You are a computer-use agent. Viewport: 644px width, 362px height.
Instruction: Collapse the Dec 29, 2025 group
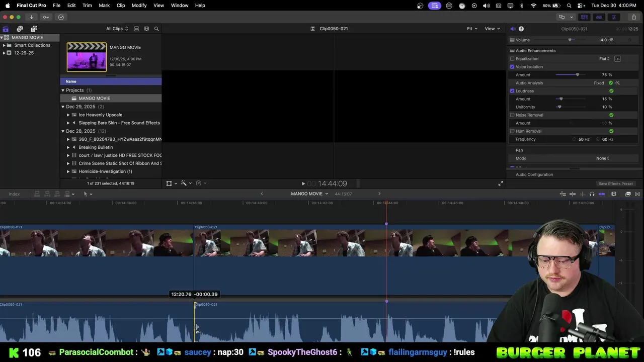click(63, 107)
